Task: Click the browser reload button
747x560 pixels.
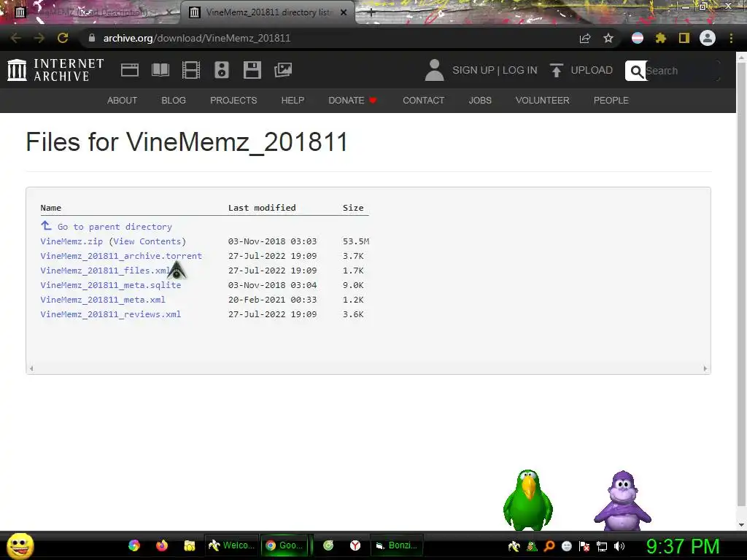Action: coord(63,38)
